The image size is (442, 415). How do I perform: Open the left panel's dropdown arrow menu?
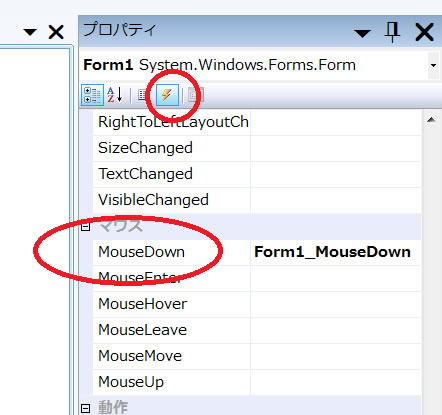tap(30, 32)
